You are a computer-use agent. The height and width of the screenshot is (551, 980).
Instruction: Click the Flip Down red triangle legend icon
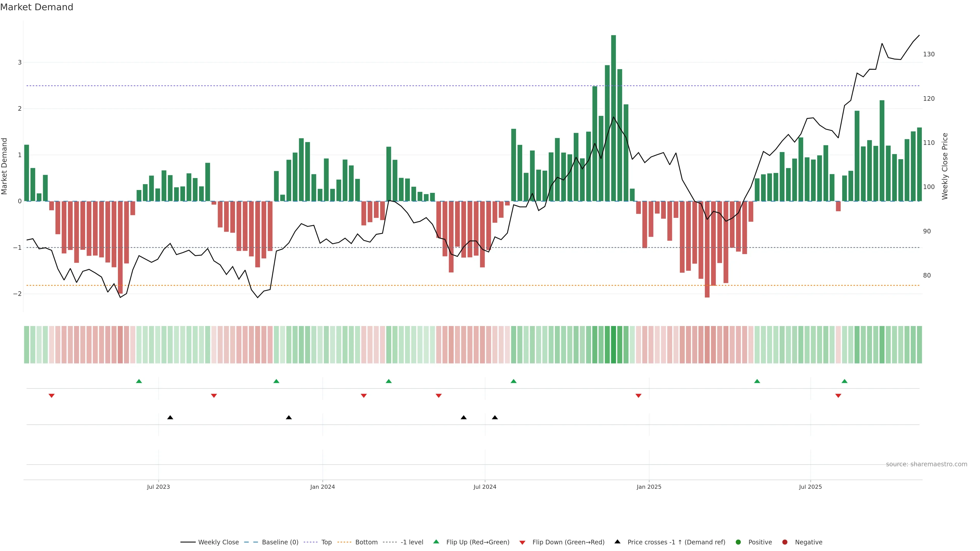point(522,542)
